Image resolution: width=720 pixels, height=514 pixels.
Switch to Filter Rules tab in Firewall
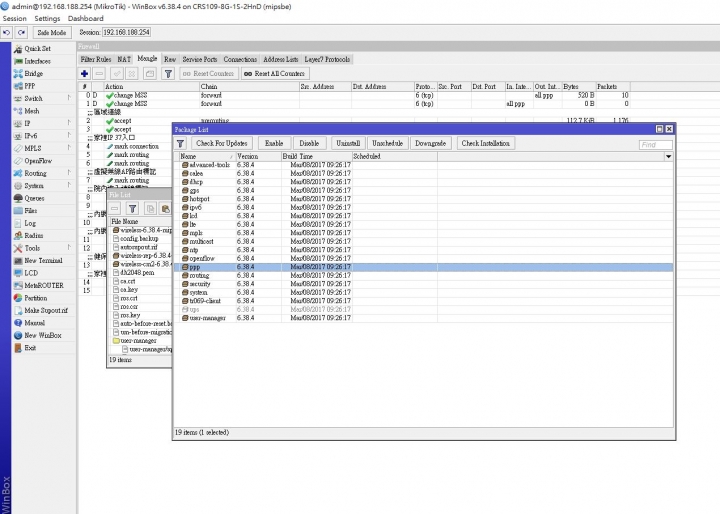[x=96, y=59]
